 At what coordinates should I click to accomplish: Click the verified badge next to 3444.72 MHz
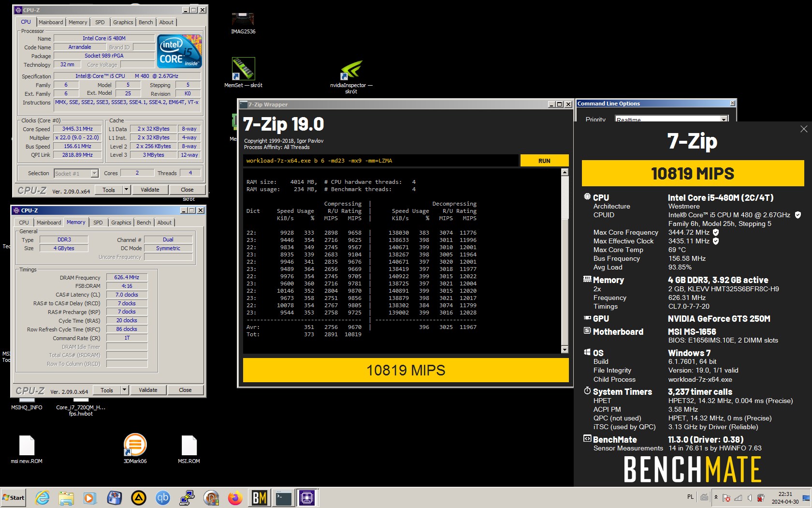tap(716, 232)
